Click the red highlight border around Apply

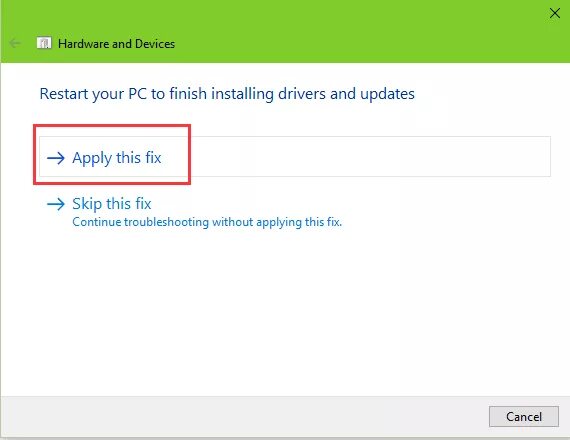pyautogui.click(x=112, y=126)
